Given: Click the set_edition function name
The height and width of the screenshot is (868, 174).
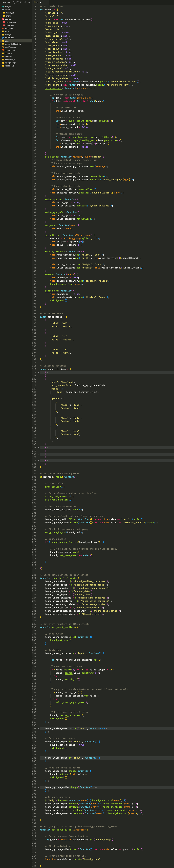Looking at the screenshot, I should [x=53, y=235].
